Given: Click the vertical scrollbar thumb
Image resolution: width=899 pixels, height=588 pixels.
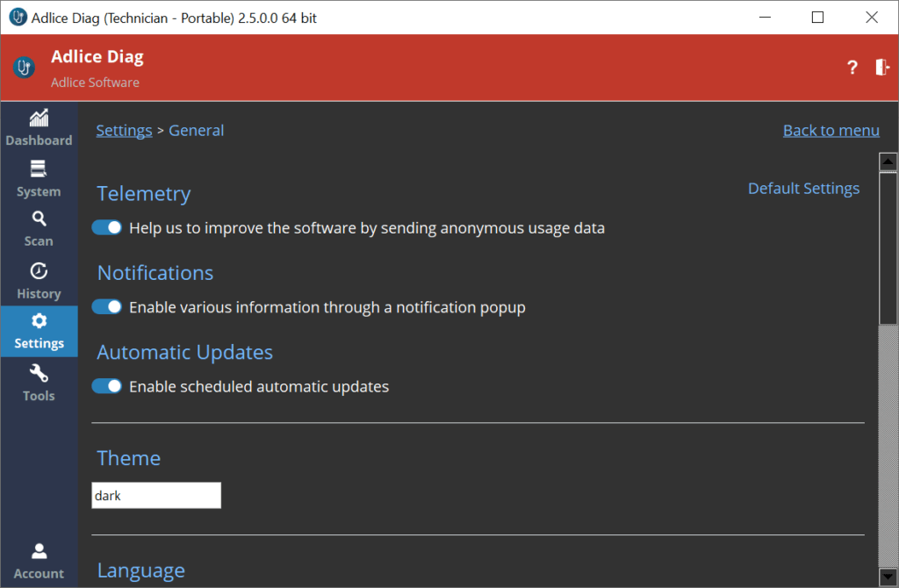Looking at the screenshot, I should coord(888,248).
